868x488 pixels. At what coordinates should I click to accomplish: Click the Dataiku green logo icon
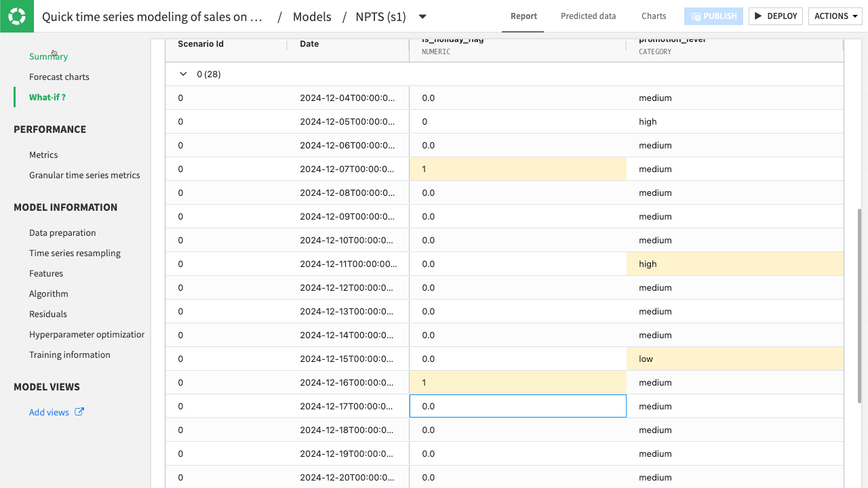(16, 16)
